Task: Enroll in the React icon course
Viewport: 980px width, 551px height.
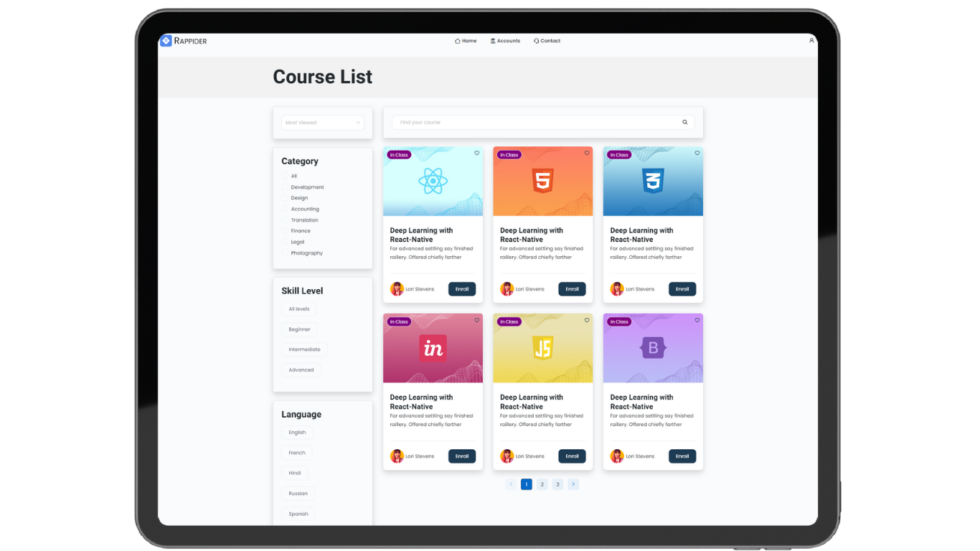Action: 462,289
